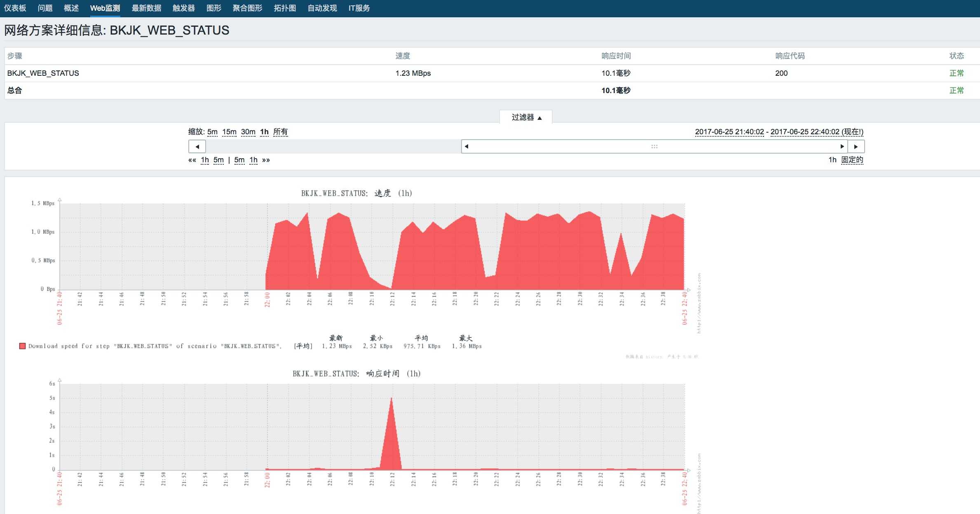This screenshot has width=980, height=514.
Task: Click the 总合 total row label
Action: click(15, 91)
